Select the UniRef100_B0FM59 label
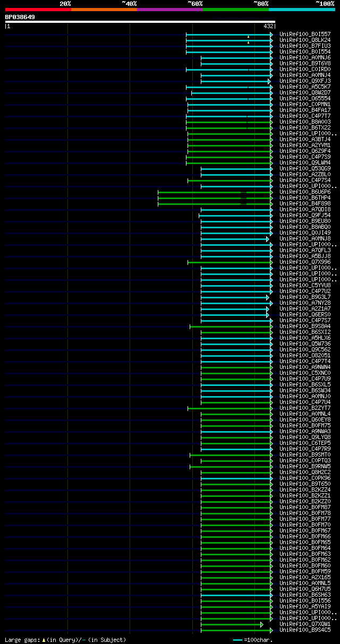The image size is (340, 644). 305,571
